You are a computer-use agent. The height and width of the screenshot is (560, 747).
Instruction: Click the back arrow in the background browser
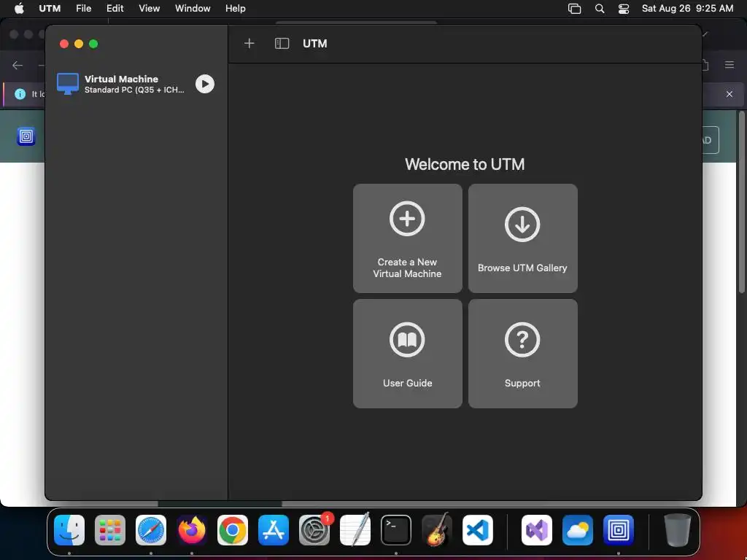[18, 65]
